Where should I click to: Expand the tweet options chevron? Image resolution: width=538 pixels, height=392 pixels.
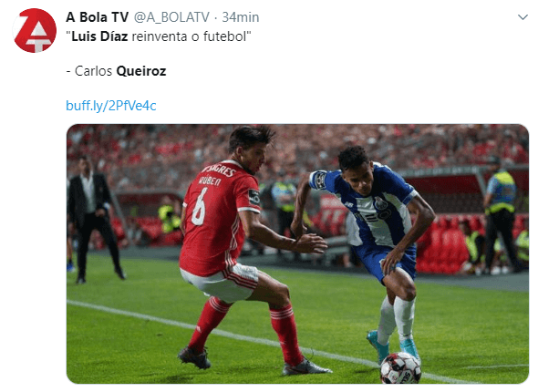tap(522, 17)
